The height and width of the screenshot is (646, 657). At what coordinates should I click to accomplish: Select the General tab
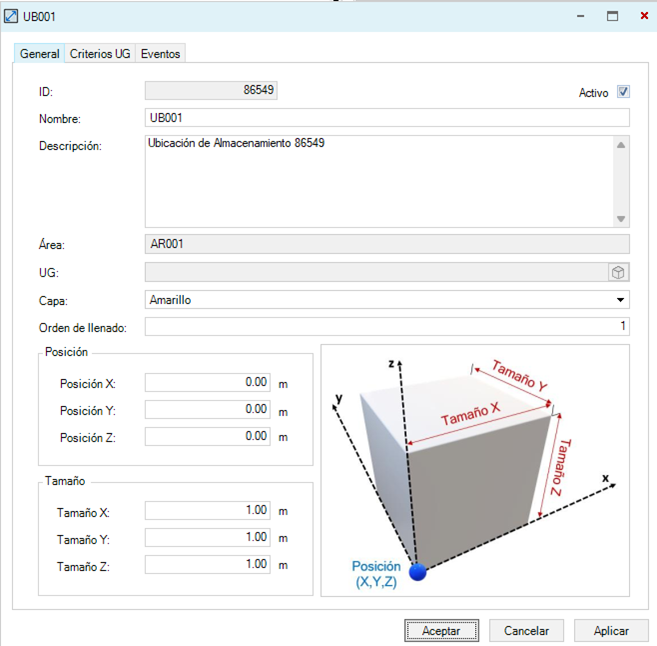pos(40,54)
